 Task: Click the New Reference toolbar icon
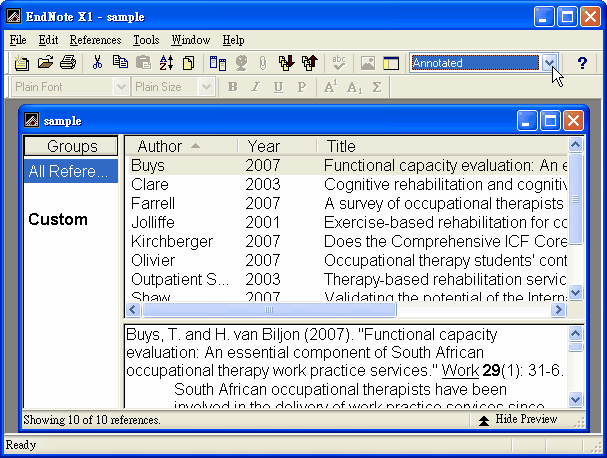(x=22, y=63)
